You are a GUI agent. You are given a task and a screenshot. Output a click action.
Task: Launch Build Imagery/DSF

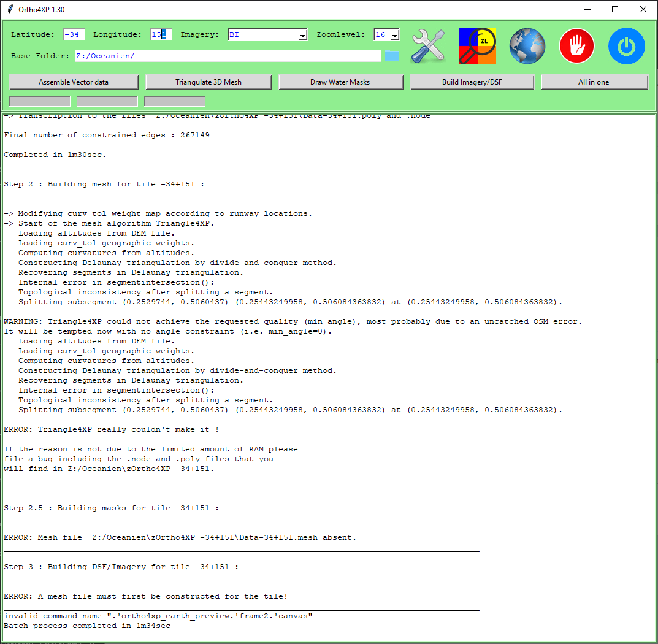coord(472,82)
